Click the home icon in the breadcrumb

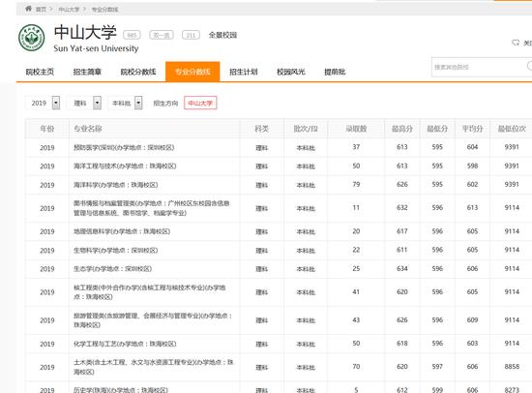(28, 9)
